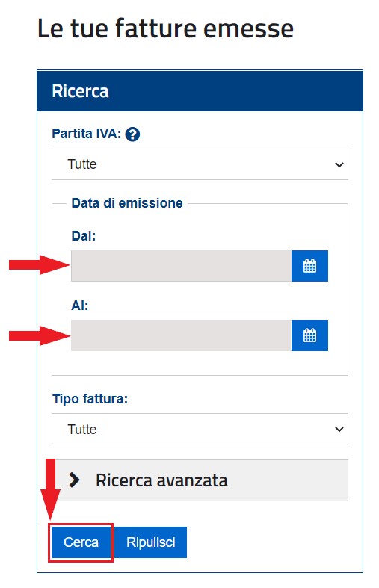Click the Cerca button

pos(81,542)
